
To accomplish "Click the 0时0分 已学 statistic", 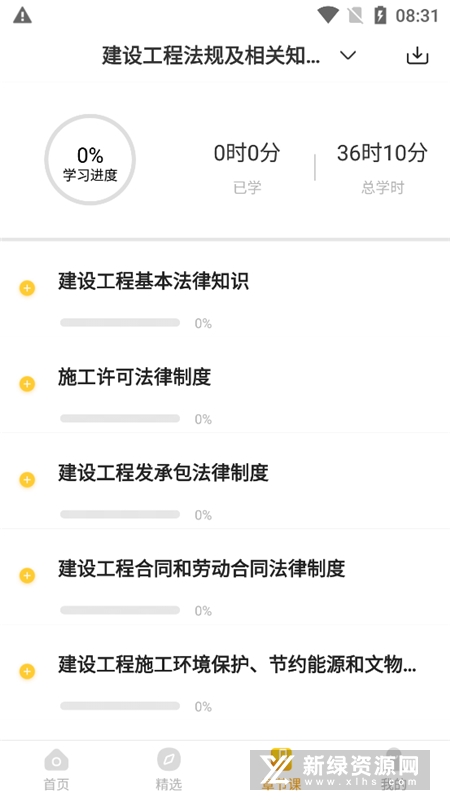I will click(247, 168).
